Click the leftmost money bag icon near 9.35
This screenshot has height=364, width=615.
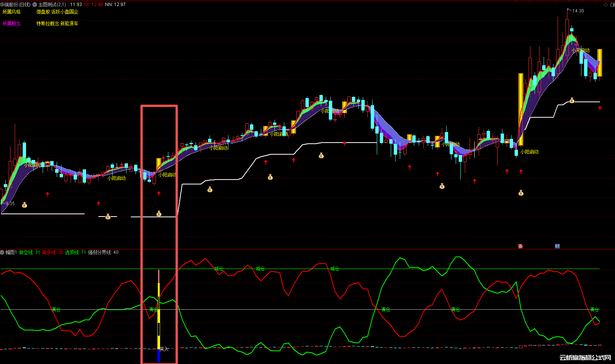25,205
